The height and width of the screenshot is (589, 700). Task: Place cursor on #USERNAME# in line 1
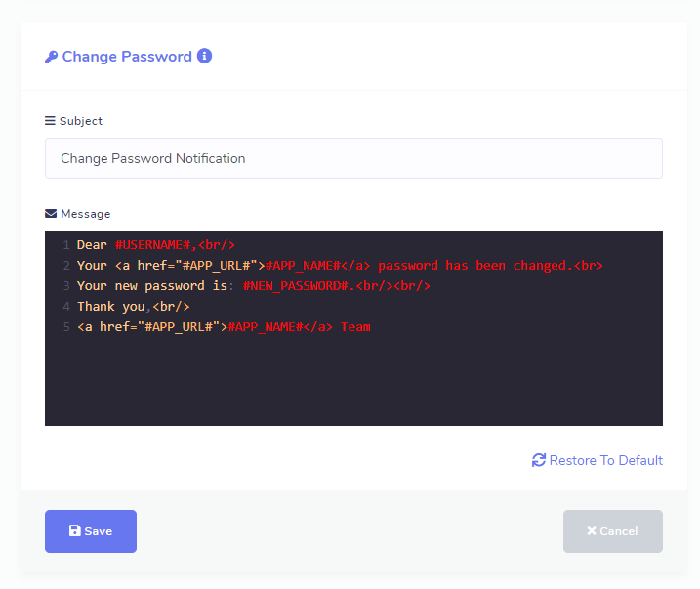[152, 245]
